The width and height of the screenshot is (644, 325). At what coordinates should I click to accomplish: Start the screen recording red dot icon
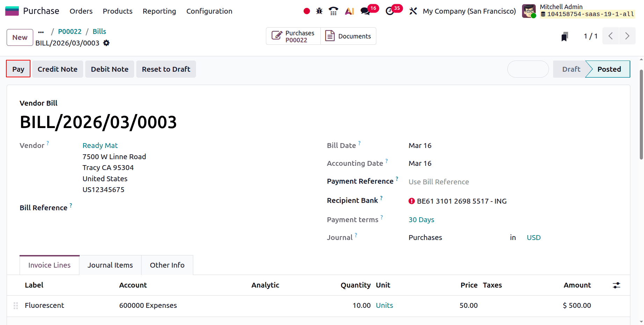coord(306,11)
